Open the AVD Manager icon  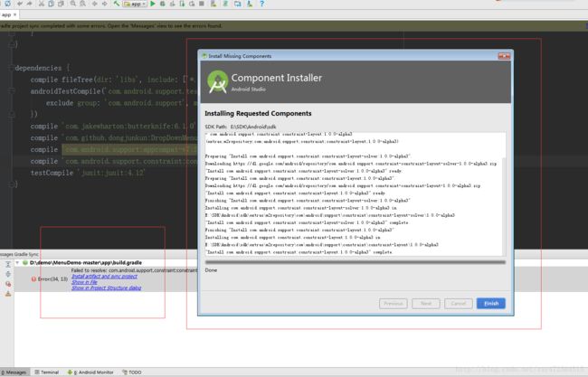[213, 4]
